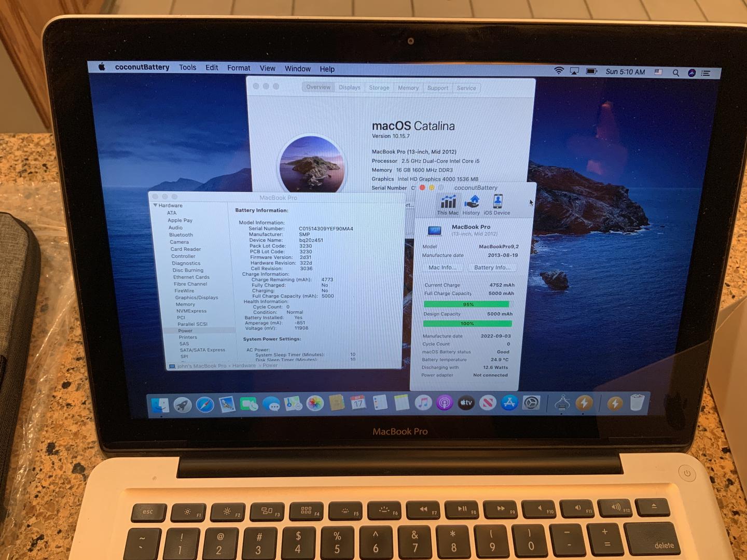Open the Trash in the Dock
This screenshot has height=560, width=747.
click(x=637, y=403)
